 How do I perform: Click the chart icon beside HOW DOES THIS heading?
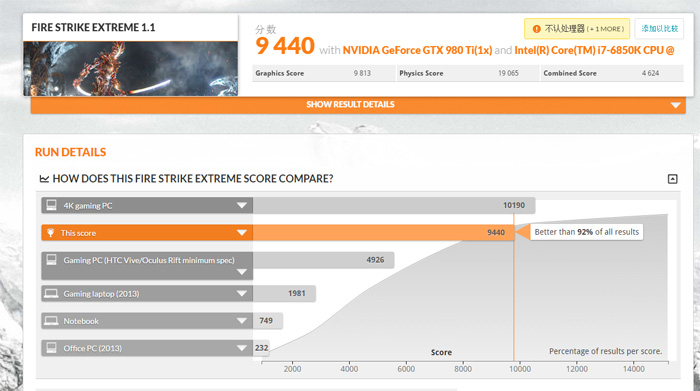(44, 179)
